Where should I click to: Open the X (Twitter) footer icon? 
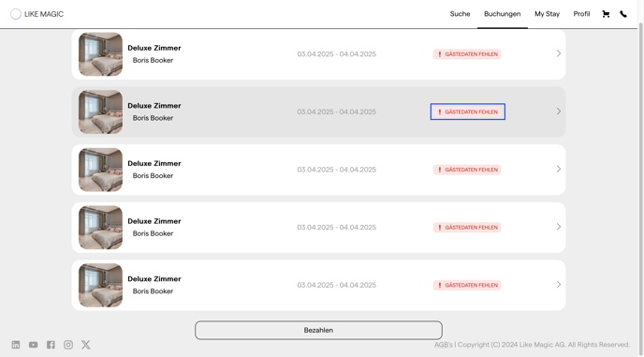(x=86, y=345)
